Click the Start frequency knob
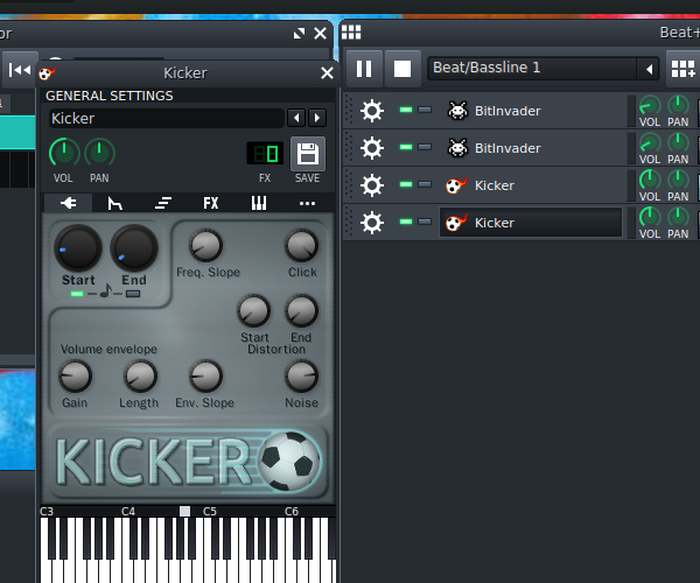 coord(78,248)
